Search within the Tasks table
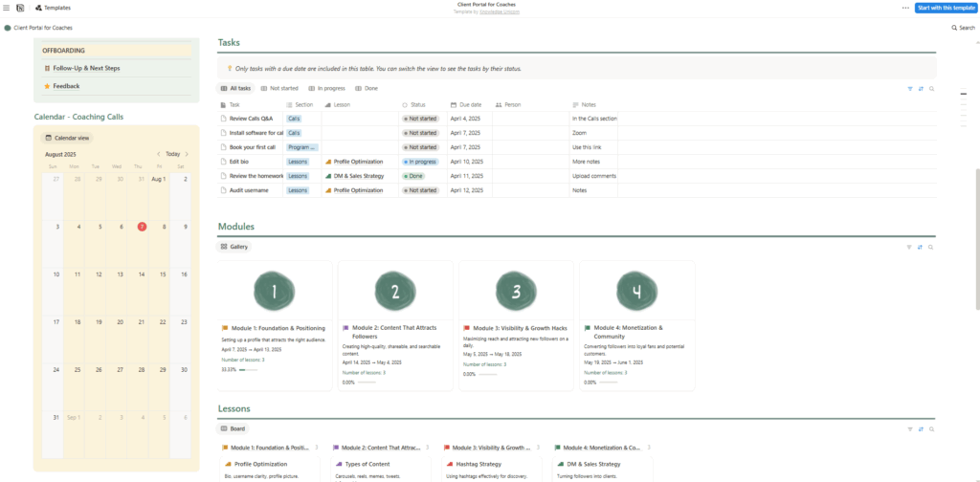980x482 pixels. [931, 89]
